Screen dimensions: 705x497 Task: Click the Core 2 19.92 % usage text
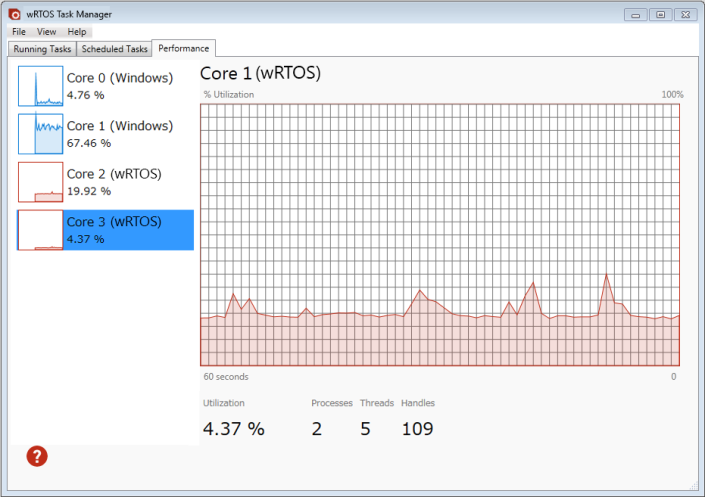(x=89, y=191)
